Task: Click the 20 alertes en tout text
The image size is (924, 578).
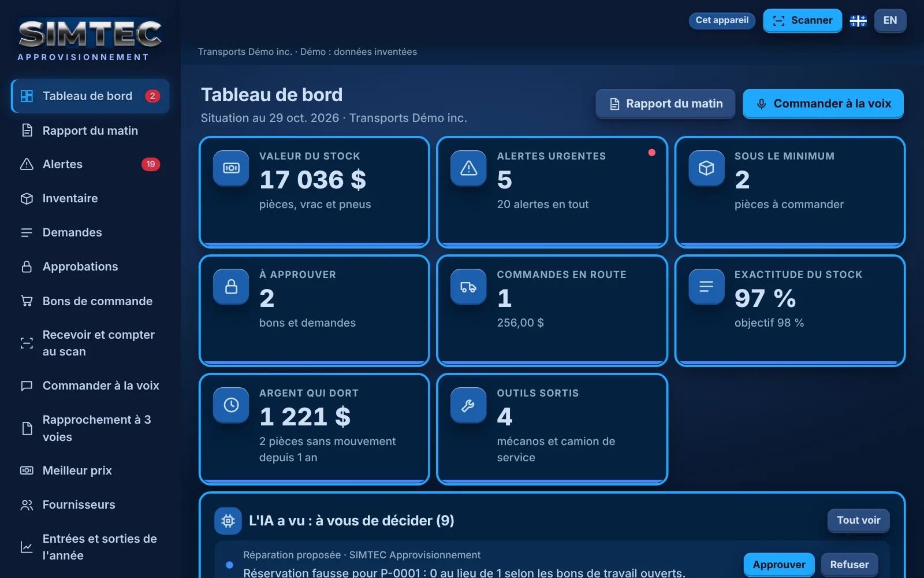Action: [x=543, y=204]
